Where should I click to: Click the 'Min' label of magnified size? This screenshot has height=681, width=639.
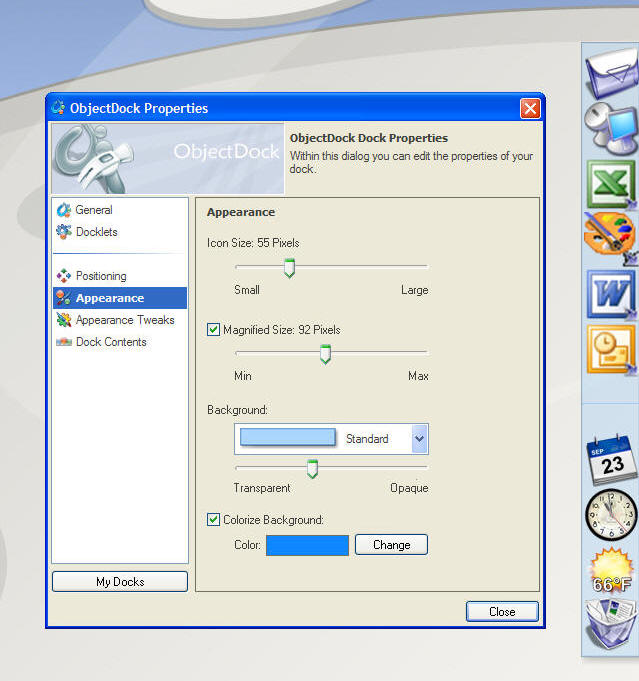click(x=243, y=376)
